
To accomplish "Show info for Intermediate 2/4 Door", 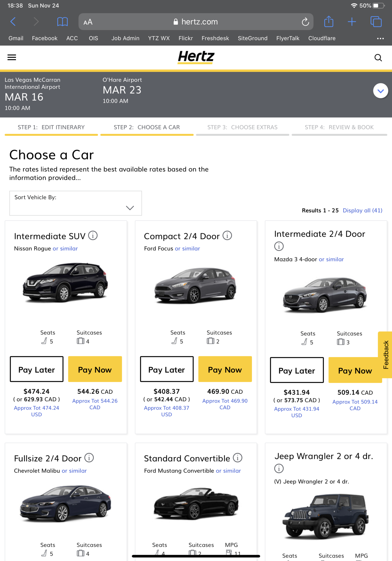I will tap(279, 246).
